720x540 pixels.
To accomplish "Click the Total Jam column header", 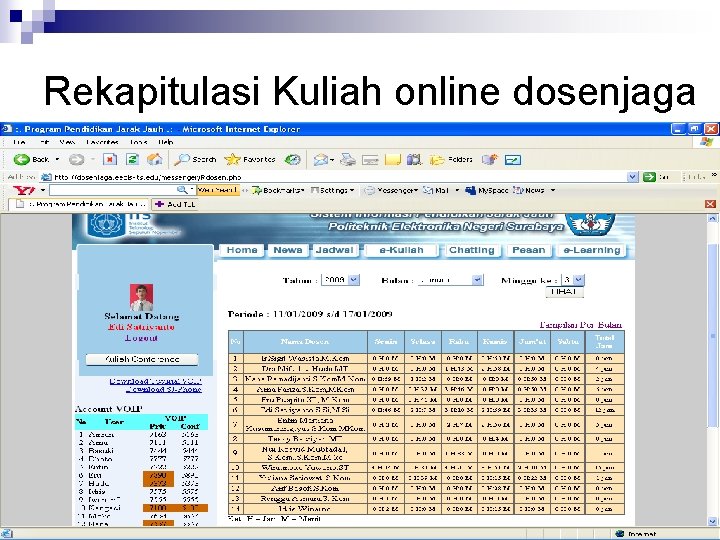I will [605, 341].
